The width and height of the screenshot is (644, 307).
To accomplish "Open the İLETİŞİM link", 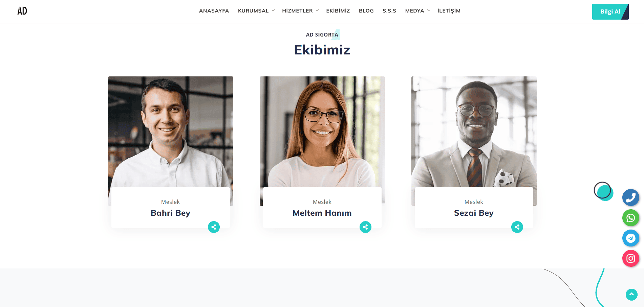I will tap(449, 11).
